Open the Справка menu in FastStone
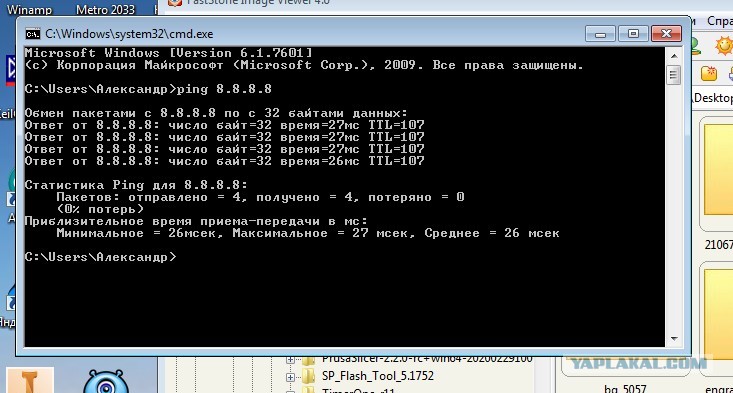The width and height of the screenshot is (733, 393). tap(720, 21)
